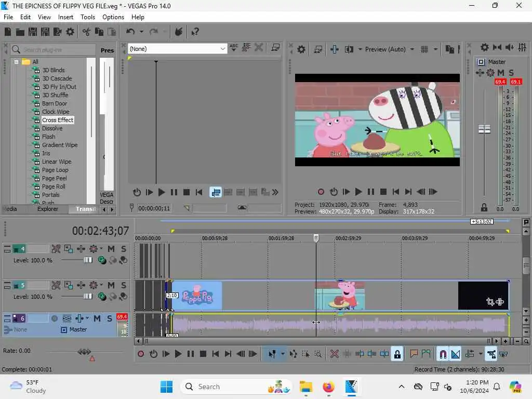Open the undo history dropdown arrow
The image size is (532, 399).
pos(141,32)
